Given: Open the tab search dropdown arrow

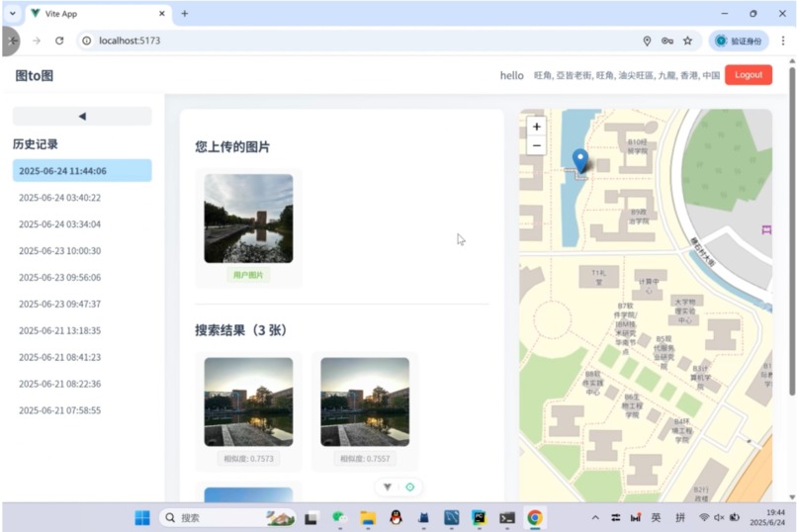Looking at the screenshot, I should [x=12, y=14].
